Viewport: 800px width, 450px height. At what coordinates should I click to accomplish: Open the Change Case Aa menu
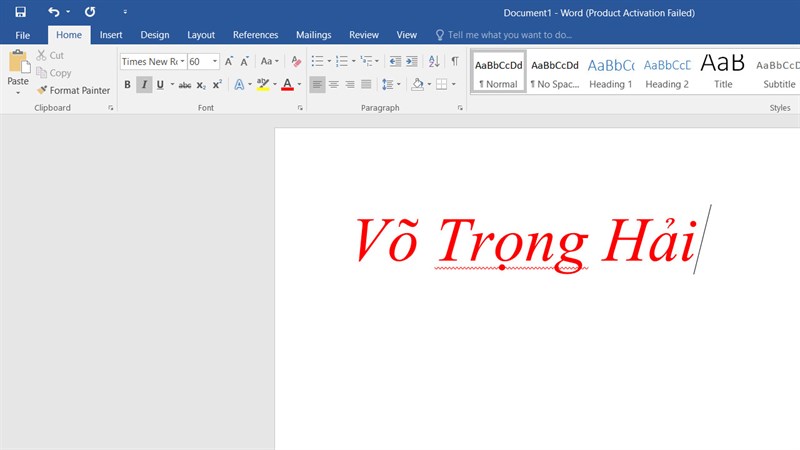[x=269, y=61]
